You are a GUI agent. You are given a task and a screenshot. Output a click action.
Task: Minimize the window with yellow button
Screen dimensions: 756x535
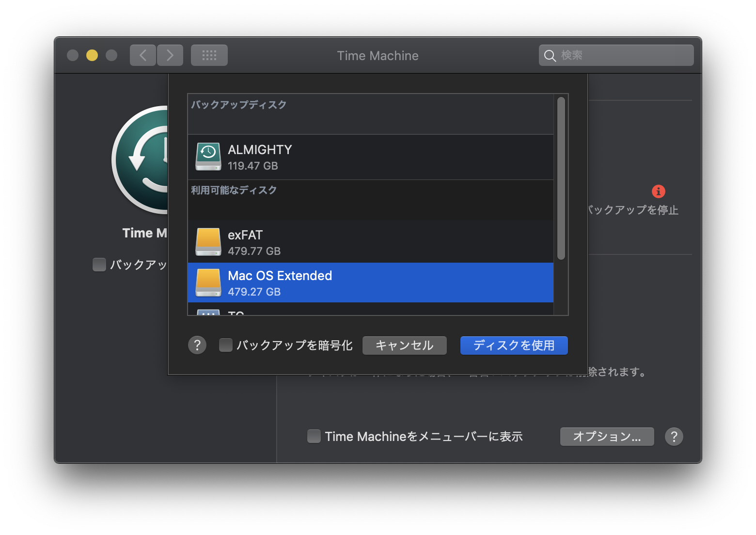tap(92, 55)
